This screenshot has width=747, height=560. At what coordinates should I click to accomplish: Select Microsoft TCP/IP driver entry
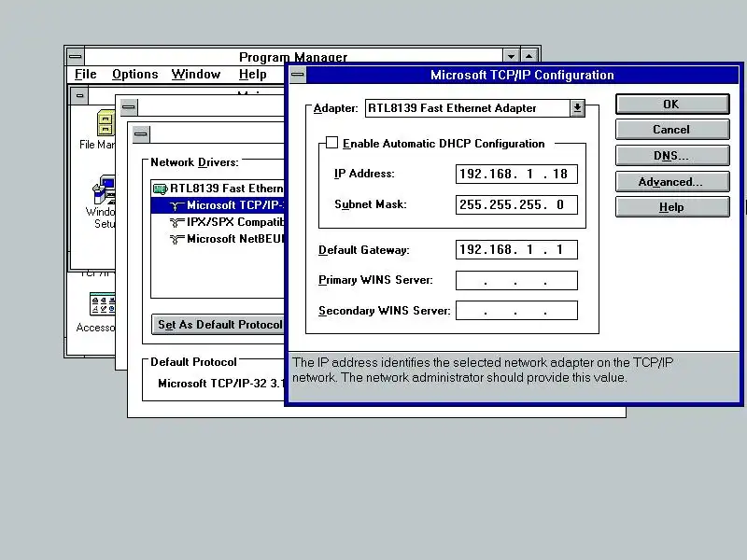click(218, 205)
